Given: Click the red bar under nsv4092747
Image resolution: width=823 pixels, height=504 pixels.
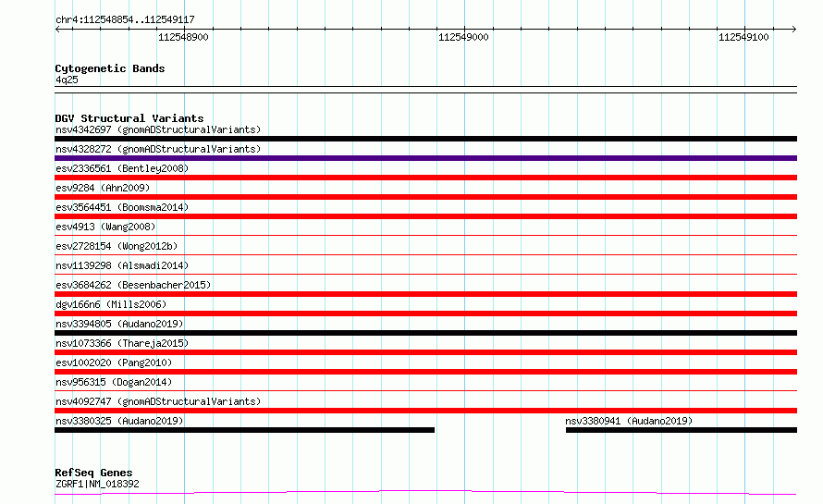Looking at the screenshot, I should pyautogui.click(x=425, y=411).
